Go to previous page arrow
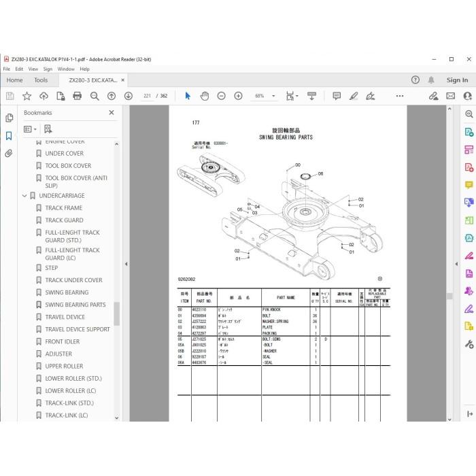Image resolution: width=476 pixels, height=476 pixels. [112, 97]
